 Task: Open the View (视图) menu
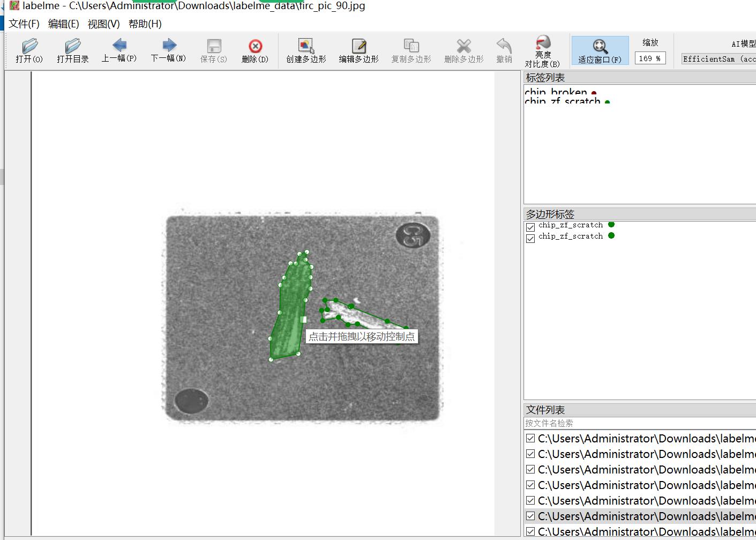tap(103, 24)
